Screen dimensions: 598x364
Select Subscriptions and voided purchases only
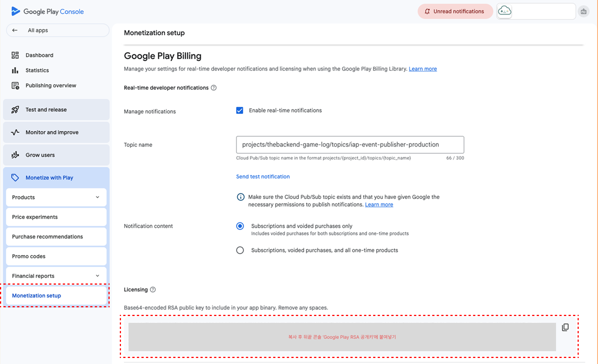(x=240, y=226)
